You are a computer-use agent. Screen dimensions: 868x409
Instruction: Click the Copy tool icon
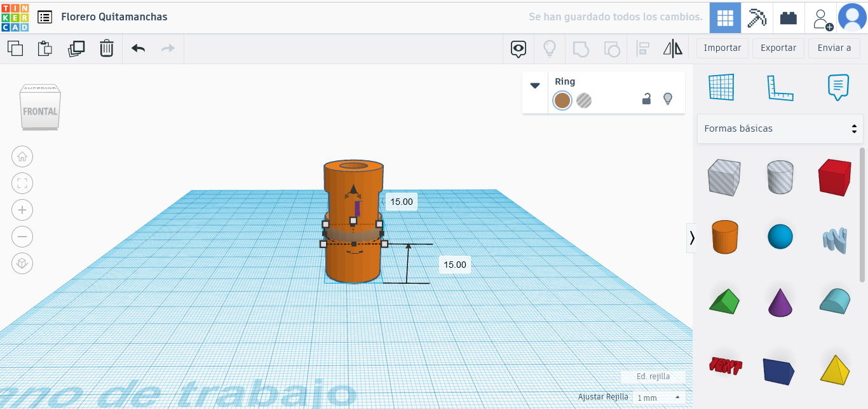tap(15, 48)
